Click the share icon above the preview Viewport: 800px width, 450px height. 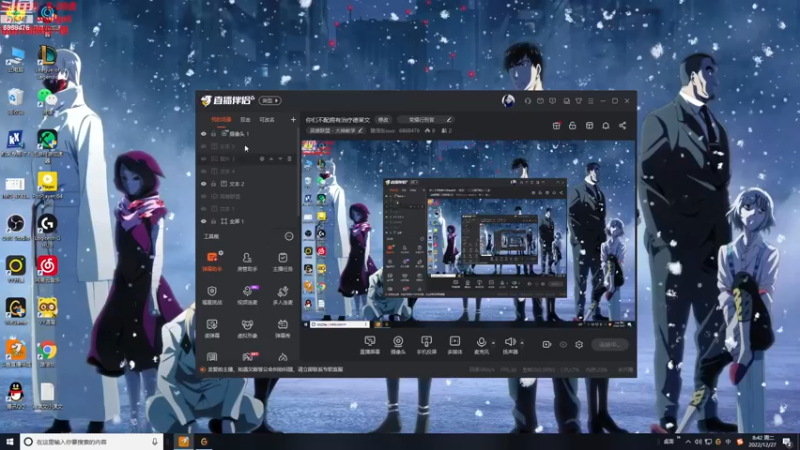click(622, 126)
